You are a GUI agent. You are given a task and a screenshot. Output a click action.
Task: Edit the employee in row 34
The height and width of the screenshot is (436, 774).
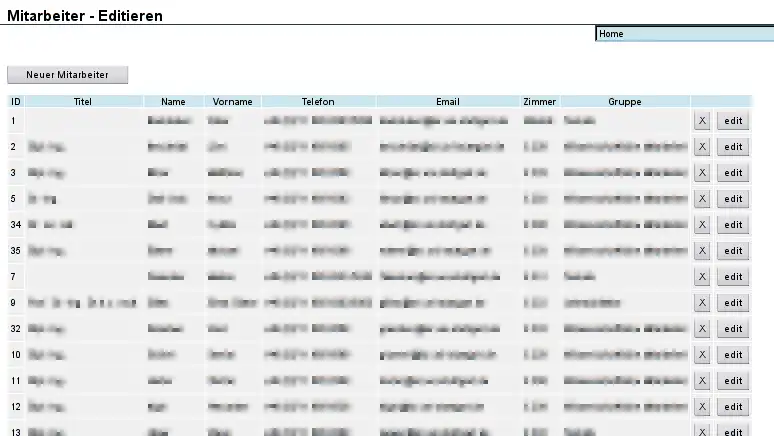733,225
